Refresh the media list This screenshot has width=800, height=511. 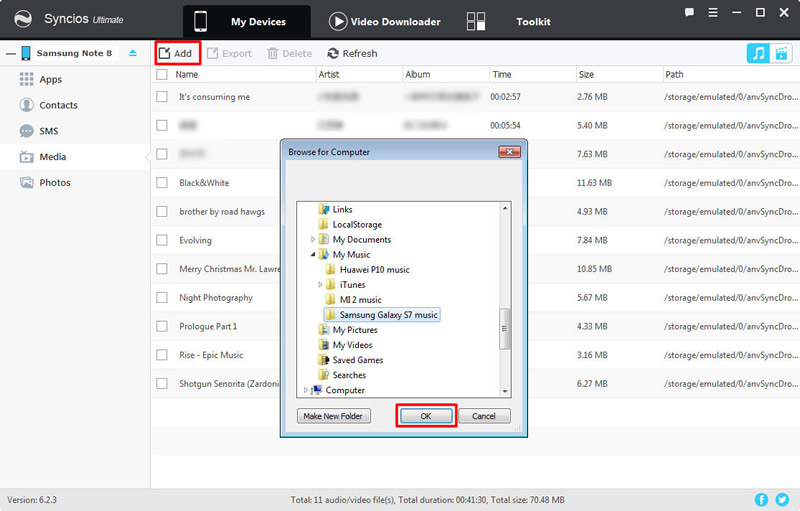pyautogui.click(x=353, y=53)
